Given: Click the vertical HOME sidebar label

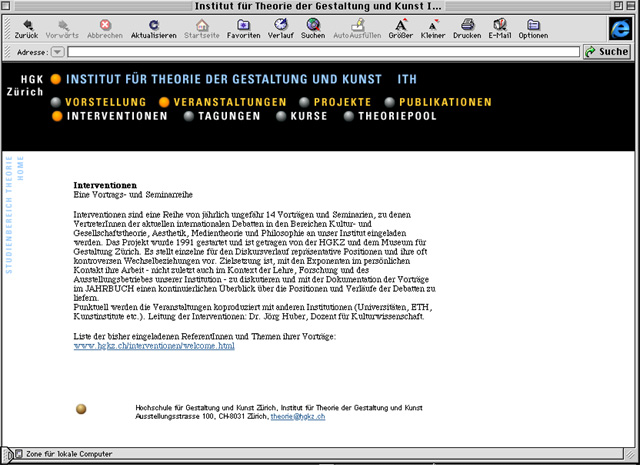Looking at the screenshot, I should click(x=21, y=167).
